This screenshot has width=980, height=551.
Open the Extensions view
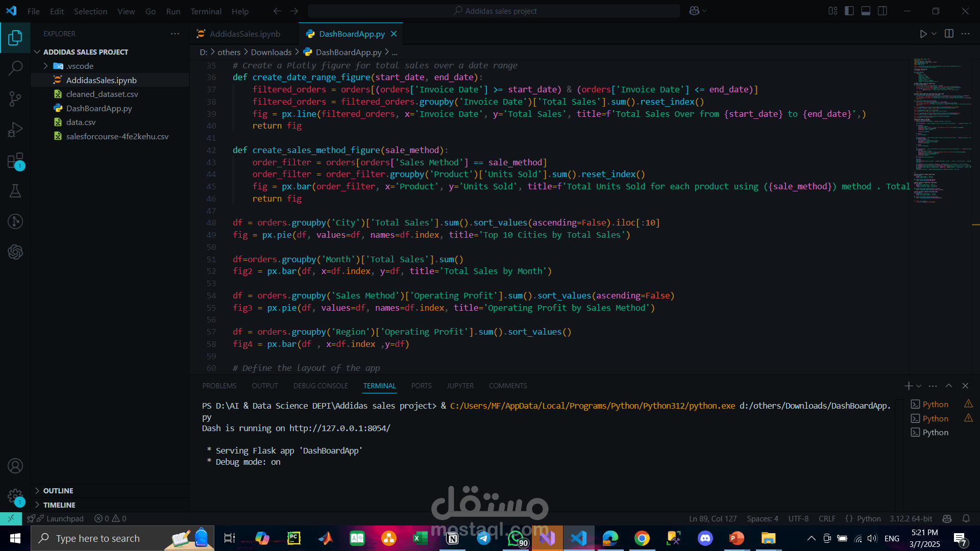pyautogui.click(x=15, y=161)
